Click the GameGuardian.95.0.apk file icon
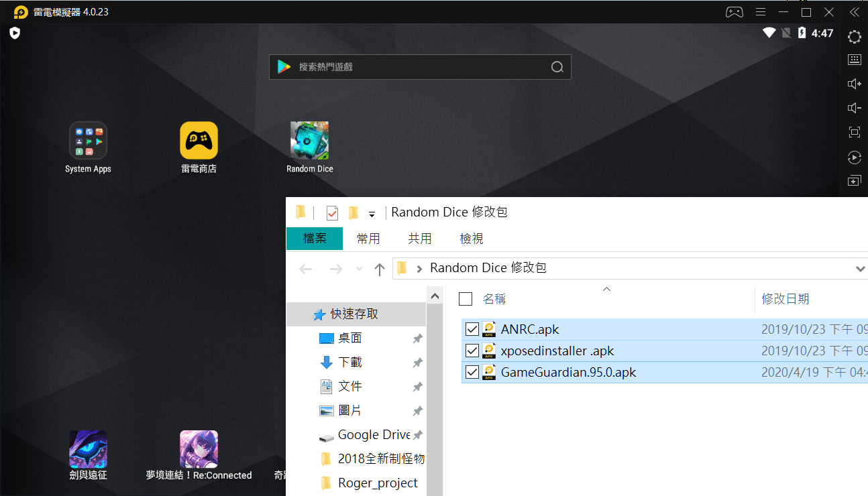Viewport: 868px width, 496px height. pyautogui.click(x=489, y=372)
